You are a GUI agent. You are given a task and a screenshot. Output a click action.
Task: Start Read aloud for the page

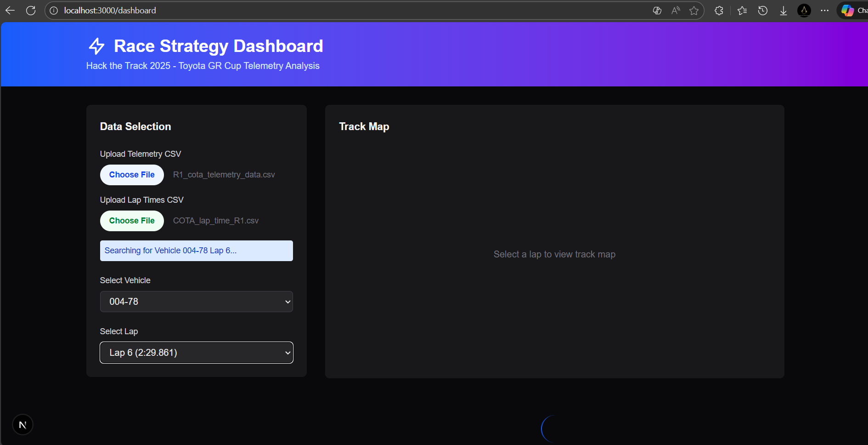[x=676, y=10]
